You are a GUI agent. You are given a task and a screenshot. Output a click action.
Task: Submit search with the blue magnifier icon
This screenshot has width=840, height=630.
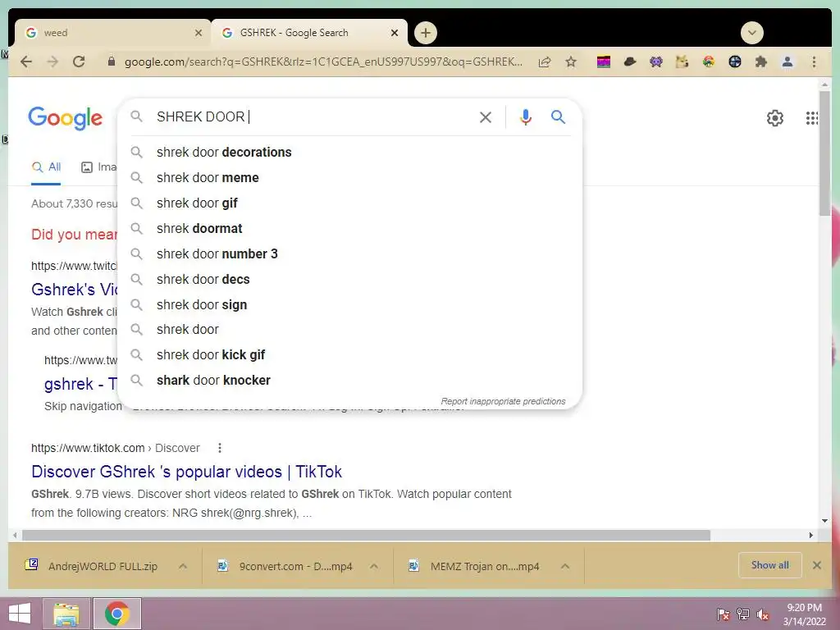(x=558, y=116)
